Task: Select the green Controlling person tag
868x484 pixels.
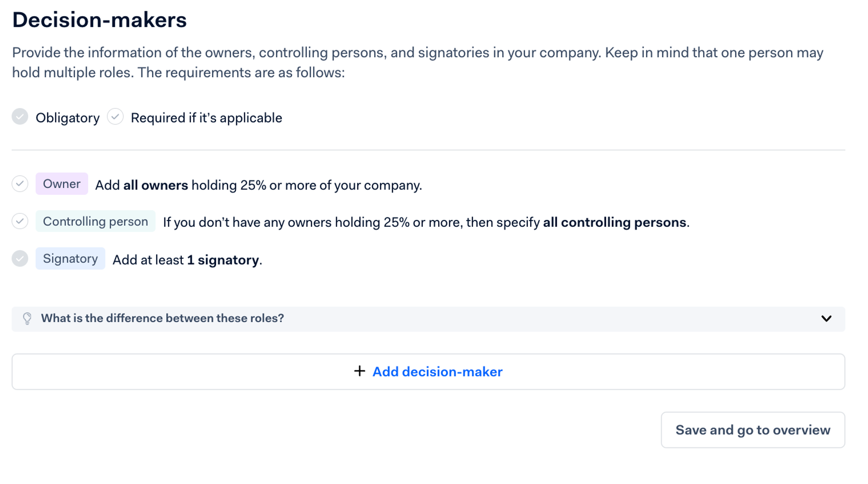Action: pyautogui.click(x=95, y=221)
